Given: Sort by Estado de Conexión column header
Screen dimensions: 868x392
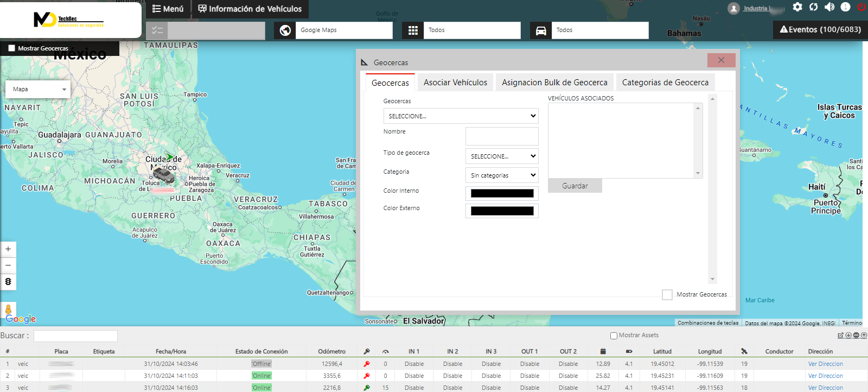Looking at the screenshot, I should tap(261, 351).
